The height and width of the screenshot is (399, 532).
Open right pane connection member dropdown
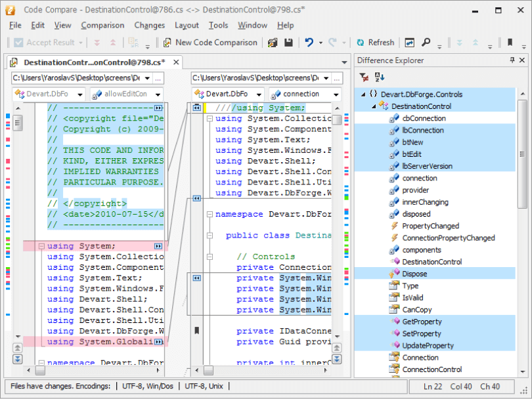coord(336,94)
